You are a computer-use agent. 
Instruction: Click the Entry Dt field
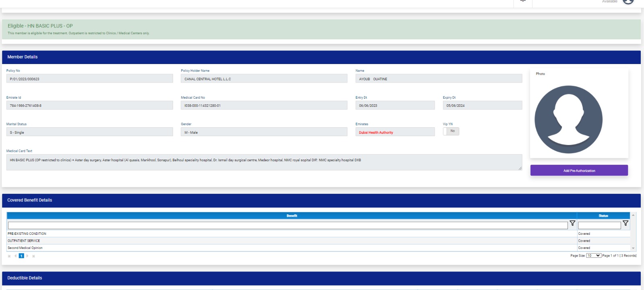[x=395, y=105]
